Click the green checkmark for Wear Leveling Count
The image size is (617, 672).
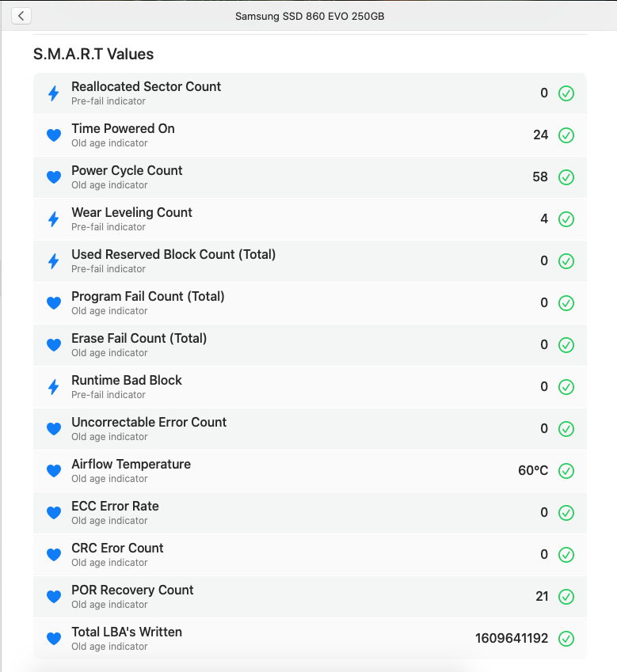(x=566, y=219)
